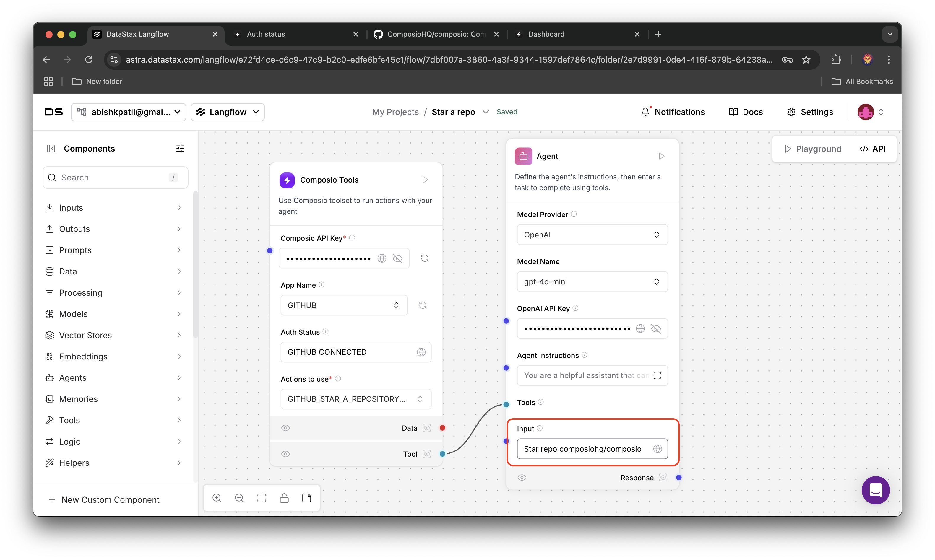This screenshot has width=935, height=560.
Task: Switch to the Auth status tab
Action: (x=266, y=34)
